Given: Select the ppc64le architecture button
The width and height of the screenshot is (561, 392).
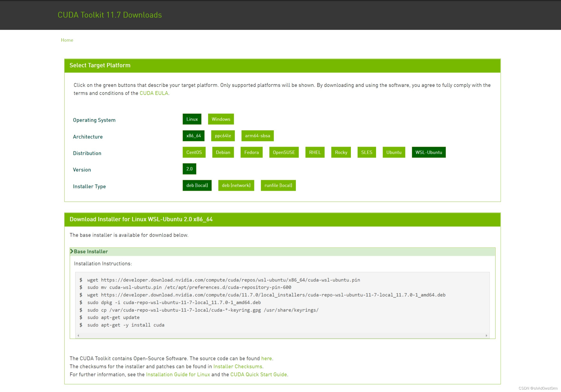Looking at the screenshot, I should (223, 136).
